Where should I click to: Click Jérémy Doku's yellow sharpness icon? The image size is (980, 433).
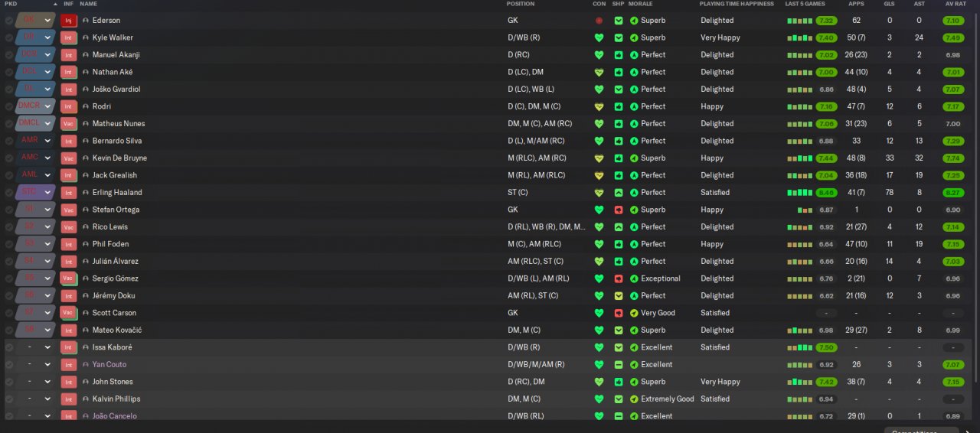[619, 295]
